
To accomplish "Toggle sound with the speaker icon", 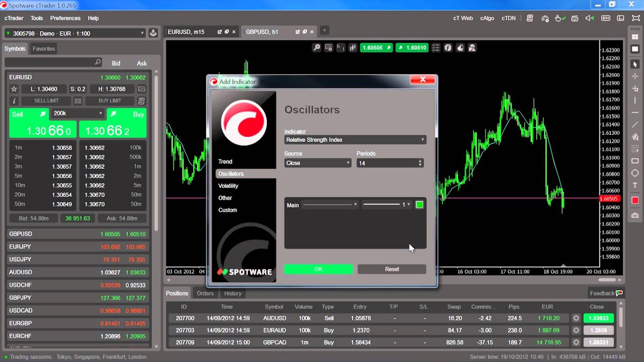I will coord(590,18).
